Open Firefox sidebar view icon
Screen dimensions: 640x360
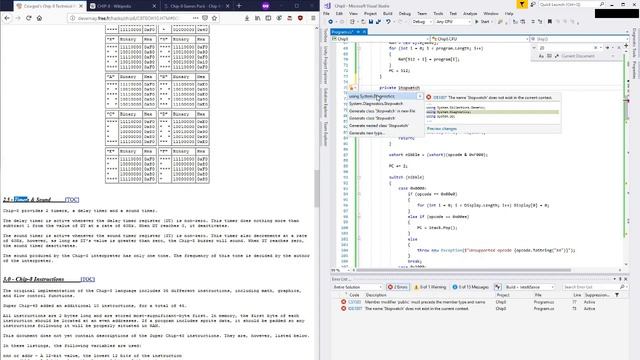[268, 18]
